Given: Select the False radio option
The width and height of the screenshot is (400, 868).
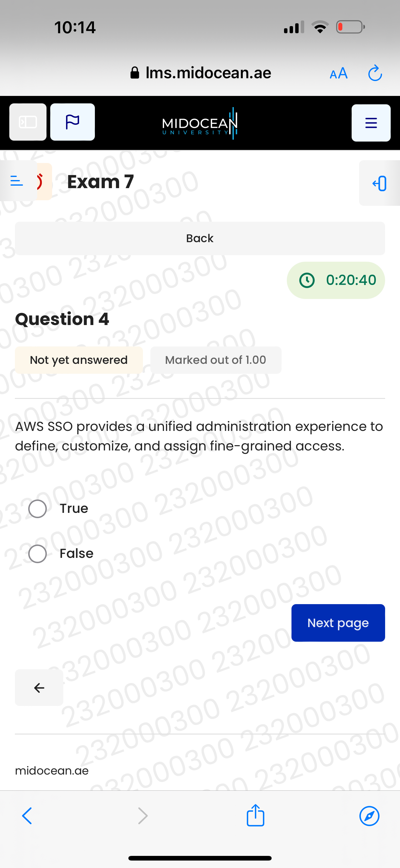Looking at the screenshot, I should 38,554.
